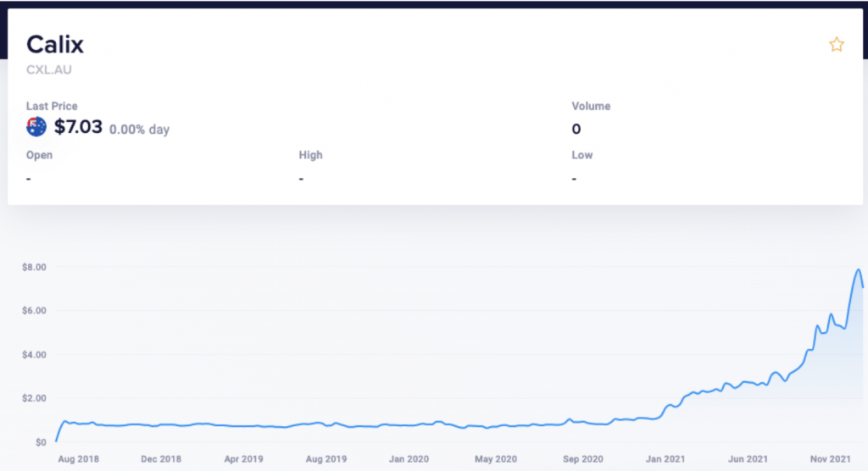Click the $4.00 y-axis label
868x471 pixels.
34,355
